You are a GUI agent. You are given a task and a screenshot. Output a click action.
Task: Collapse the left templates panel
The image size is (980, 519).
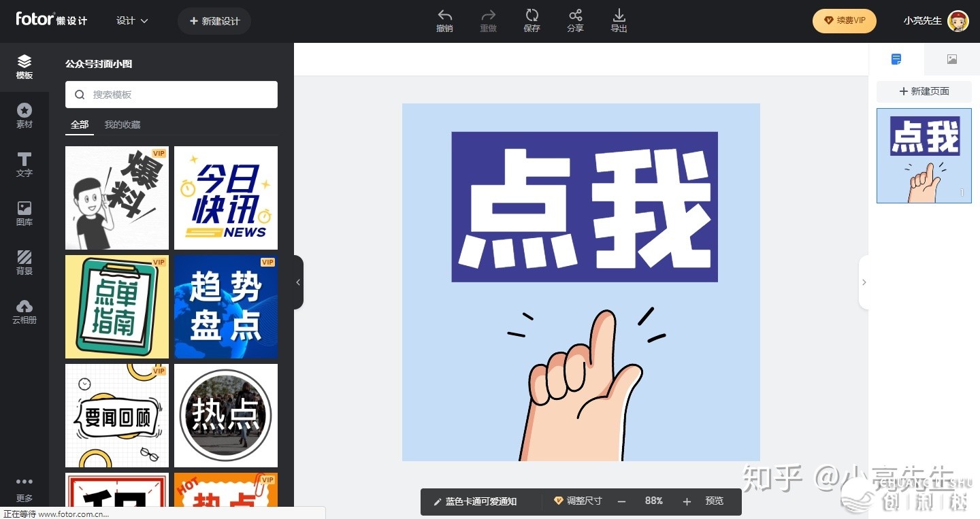(x=298, y=282)
